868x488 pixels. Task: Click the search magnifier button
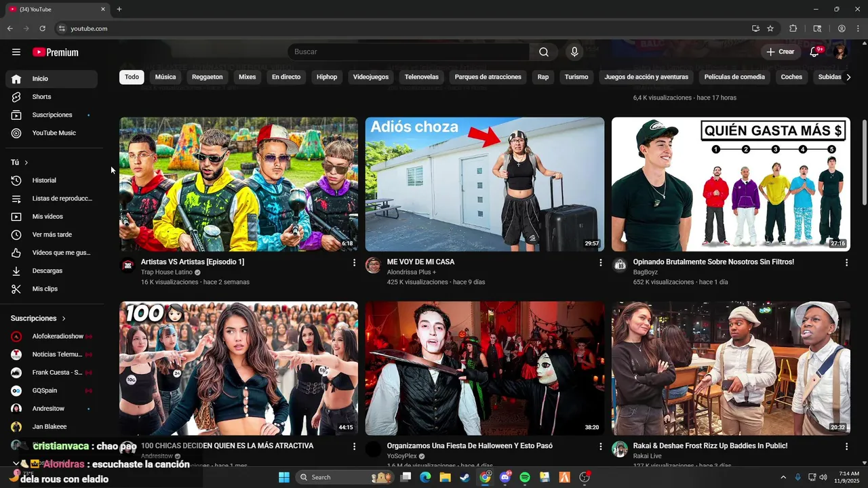pos(544,52)
